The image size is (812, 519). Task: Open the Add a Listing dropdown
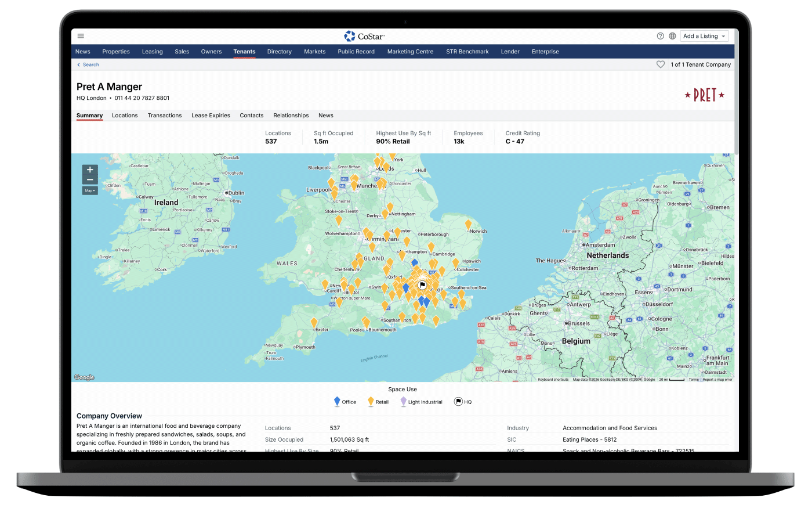click(704, 36)
